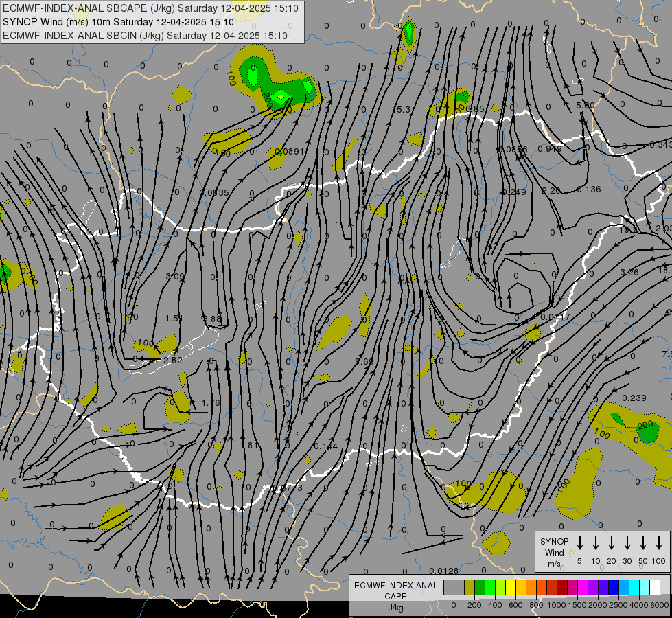Screen dimensions: 672x618
Task: Click the 0.0128 value near the legend
Action: pyautogui.click(x=444, y=571)
